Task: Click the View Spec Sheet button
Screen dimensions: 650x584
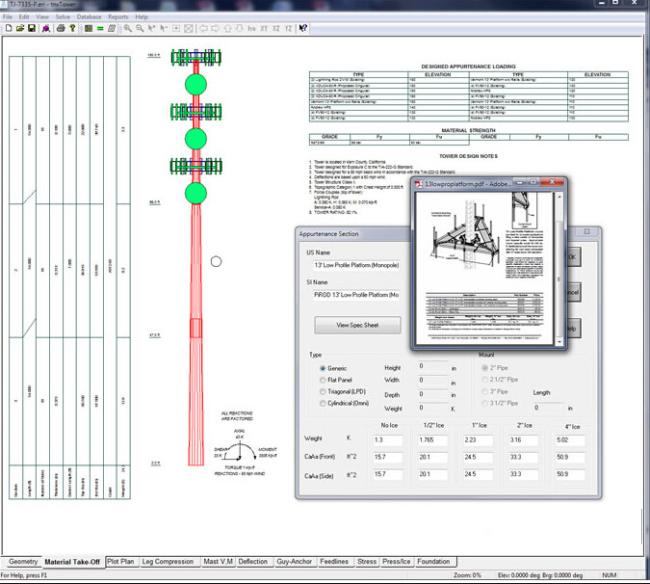Action: (357, 325)
